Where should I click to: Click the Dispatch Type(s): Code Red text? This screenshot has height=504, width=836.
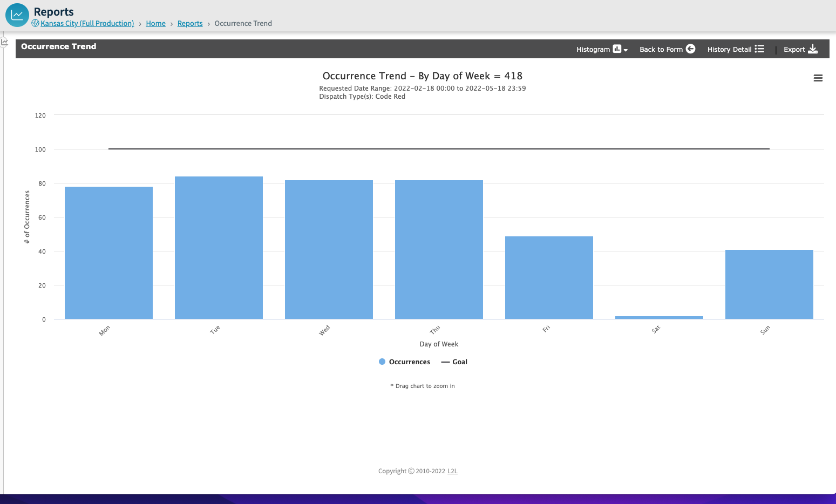coord(362,97)
